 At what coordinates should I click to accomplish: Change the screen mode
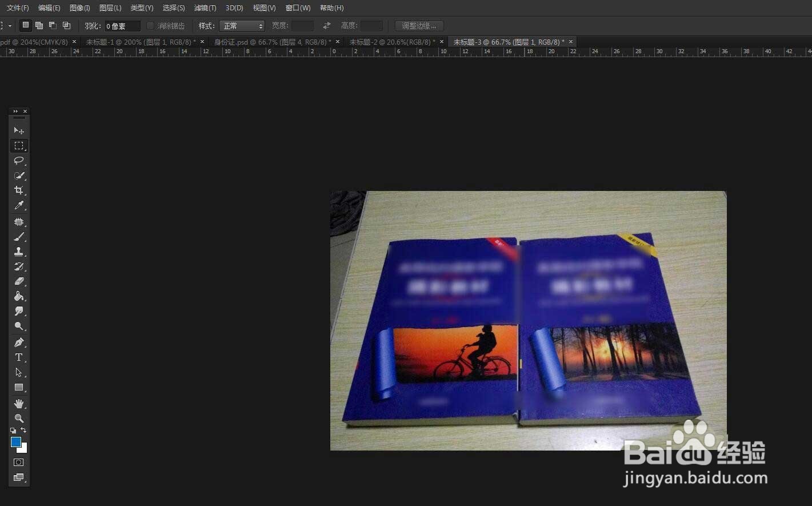[19, 477]
